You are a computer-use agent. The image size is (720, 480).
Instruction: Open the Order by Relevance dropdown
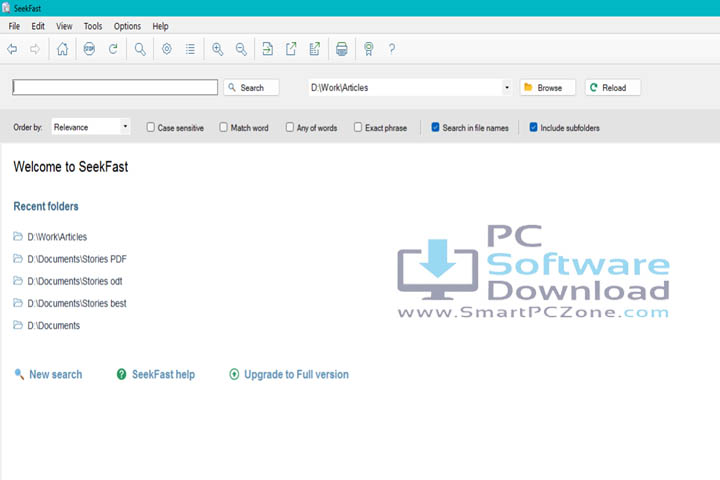91,127
